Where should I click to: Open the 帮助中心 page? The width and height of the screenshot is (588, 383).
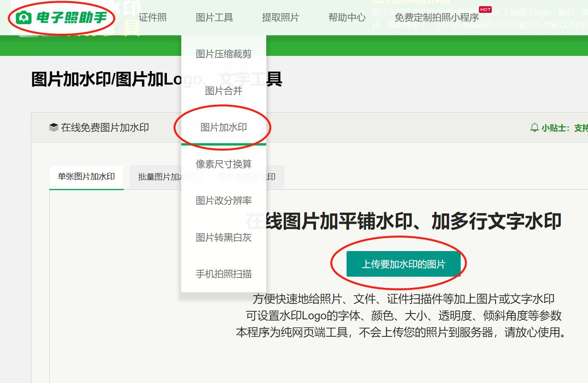coord(347,17)
